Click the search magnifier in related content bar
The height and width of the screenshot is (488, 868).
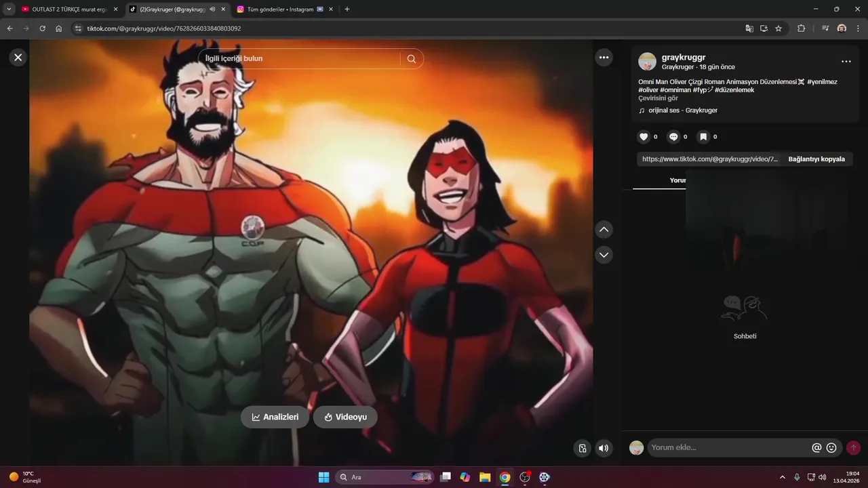pyautogui.click(x=412, y=59)
